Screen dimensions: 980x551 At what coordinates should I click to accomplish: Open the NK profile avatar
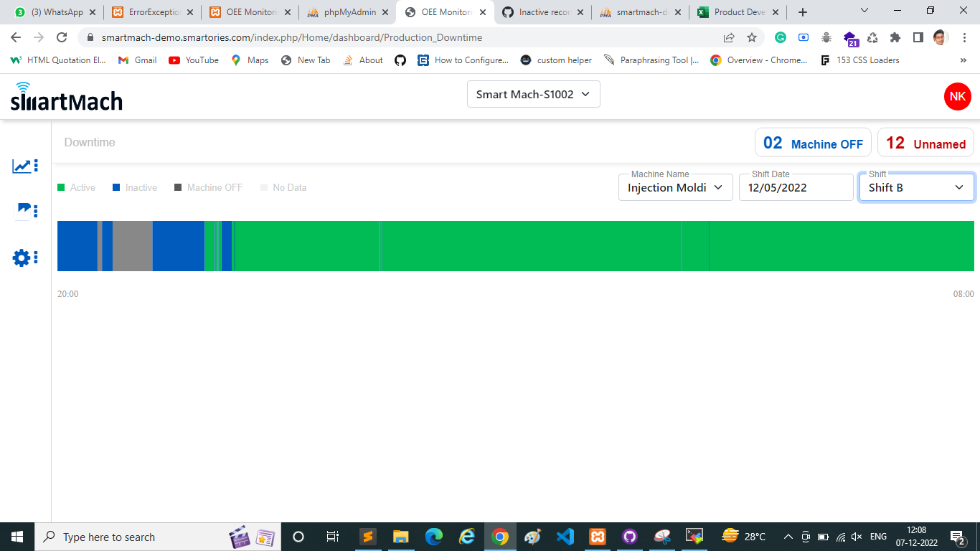click(957, 96)
